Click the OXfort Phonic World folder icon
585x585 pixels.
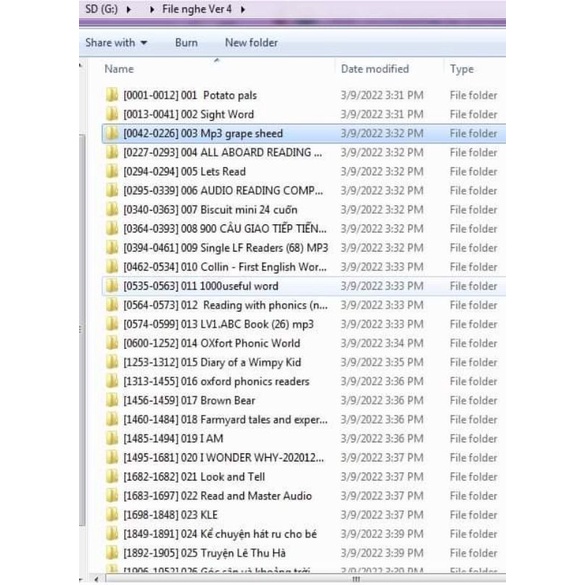[x=112, y=343]
